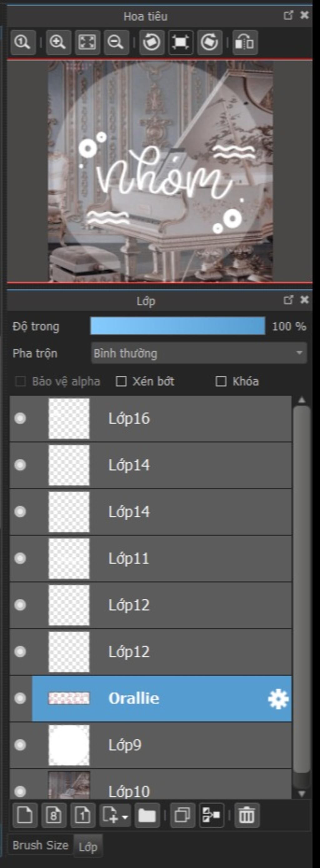The height and width of the screenshot is (868, 320).
Task: Reset navigator view to 100% zoom
Action: click(x=22, y=43)
